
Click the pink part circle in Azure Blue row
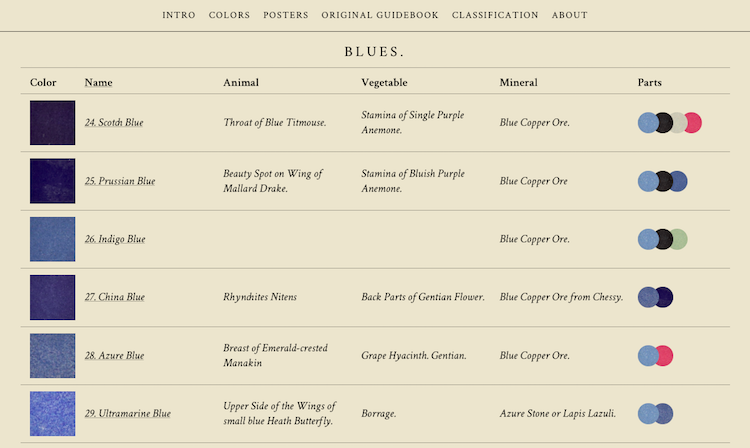click(x=663, y=355)
